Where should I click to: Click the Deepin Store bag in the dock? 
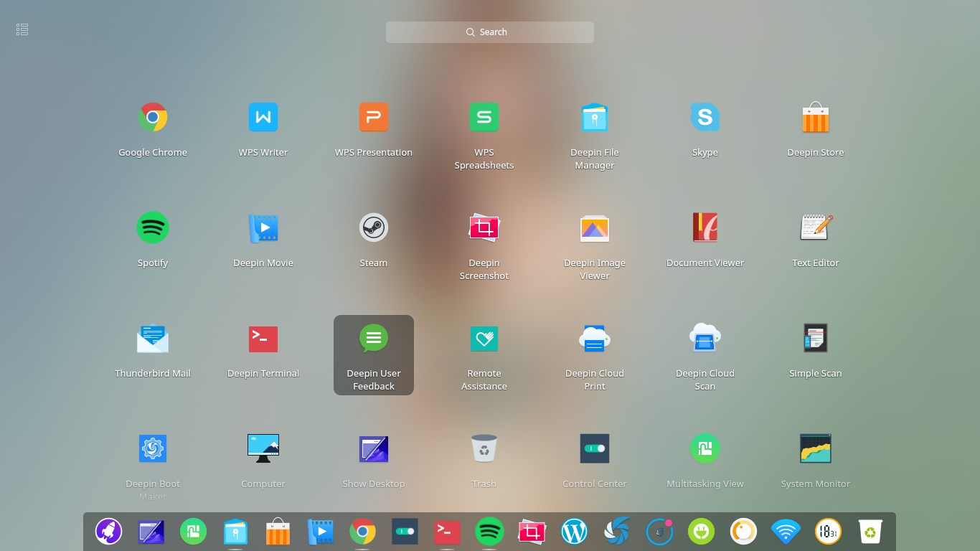[x=278, y=532]
